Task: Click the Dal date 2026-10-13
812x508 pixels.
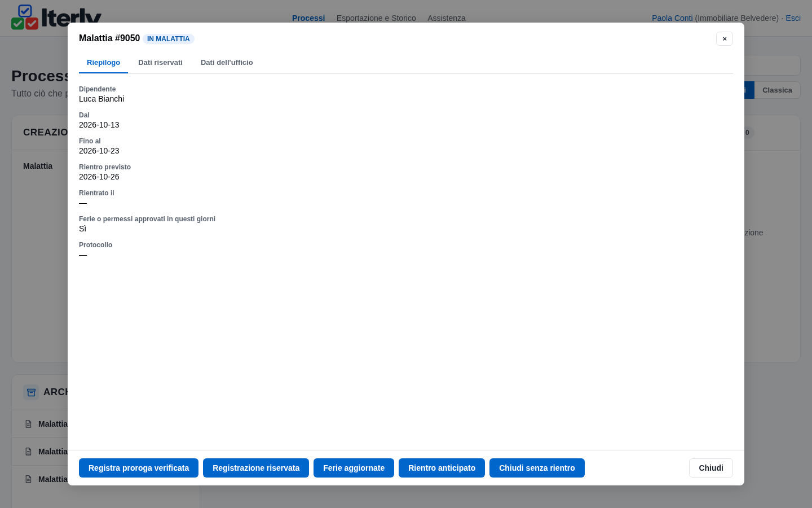Action: [99, 125]
